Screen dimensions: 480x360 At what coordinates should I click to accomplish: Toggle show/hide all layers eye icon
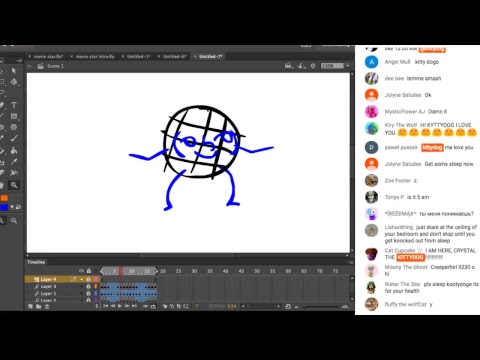click(x=81, y=271)
